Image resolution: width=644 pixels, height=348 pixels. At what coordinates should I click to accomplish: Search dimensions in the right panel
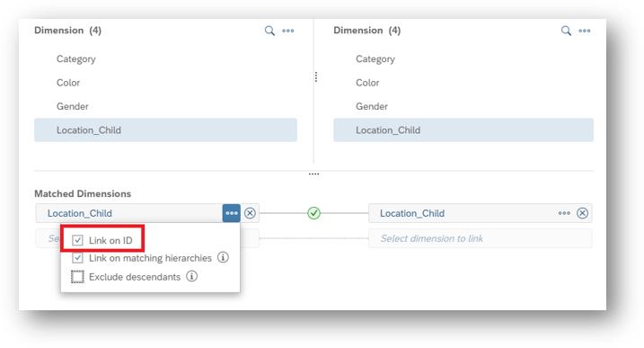(x=566, y=31)
